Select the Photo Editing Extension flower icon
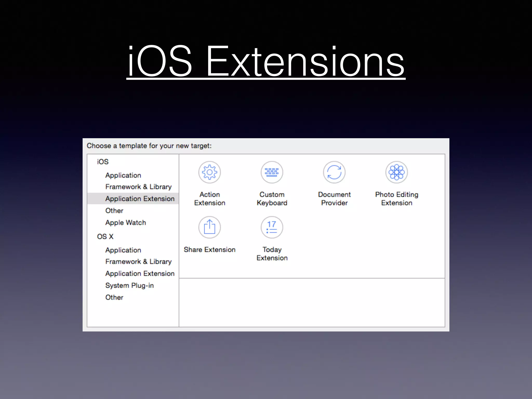The image size is (532, 399). pyautogui.click(x=396, y=172)
